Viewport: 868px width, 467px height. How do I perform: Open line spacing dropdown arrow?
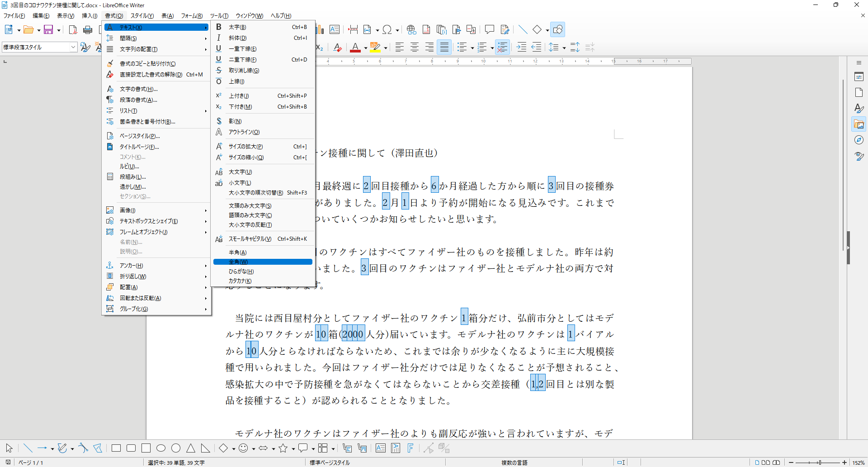point(564,48)
